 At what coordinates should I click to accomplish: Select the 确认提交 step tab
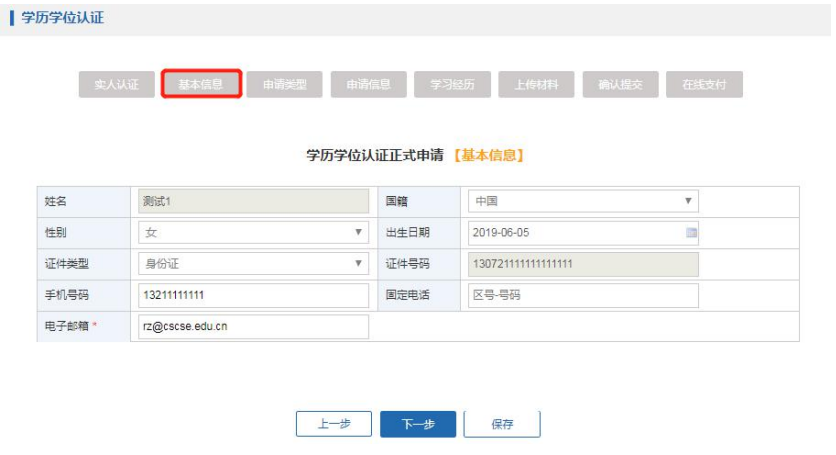pos(621,84)
